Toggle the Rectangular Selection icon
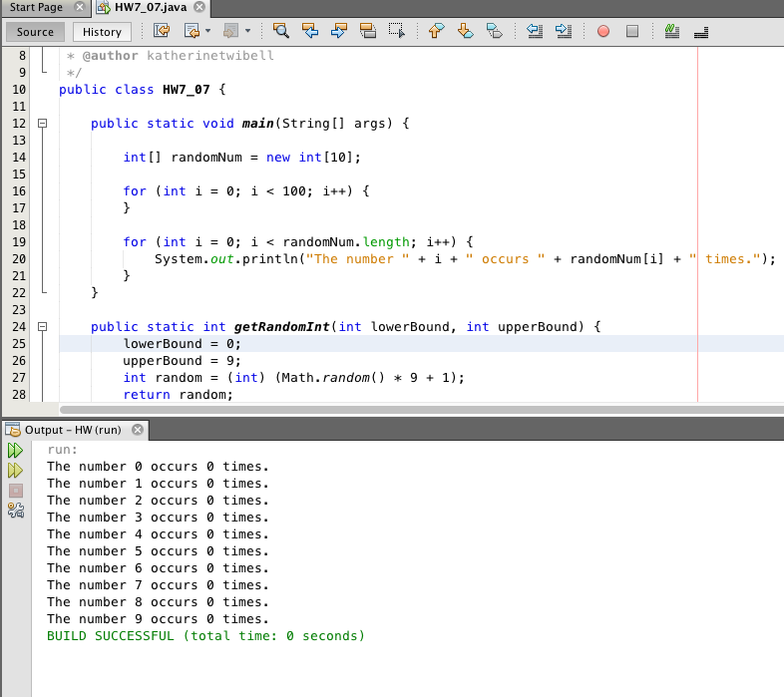 [x=396, y=31]
